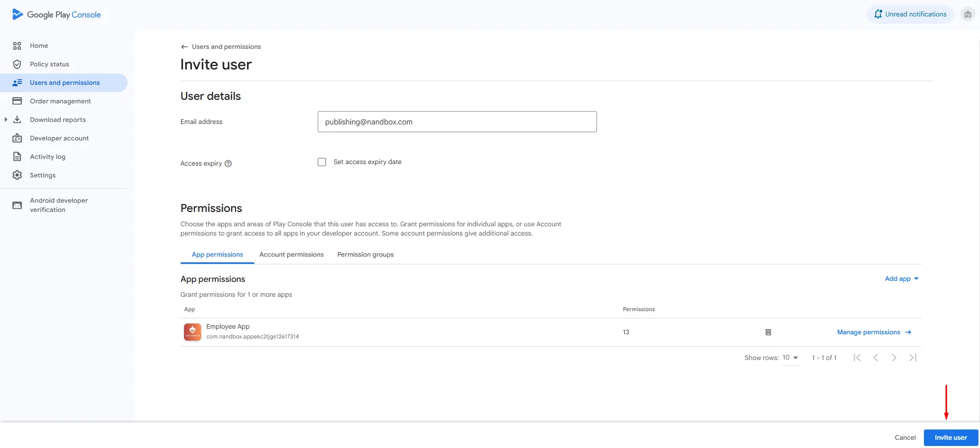The image size is (980, 448).
Task: Enable Set access expiry date checkbox
Action: [322, 162]
